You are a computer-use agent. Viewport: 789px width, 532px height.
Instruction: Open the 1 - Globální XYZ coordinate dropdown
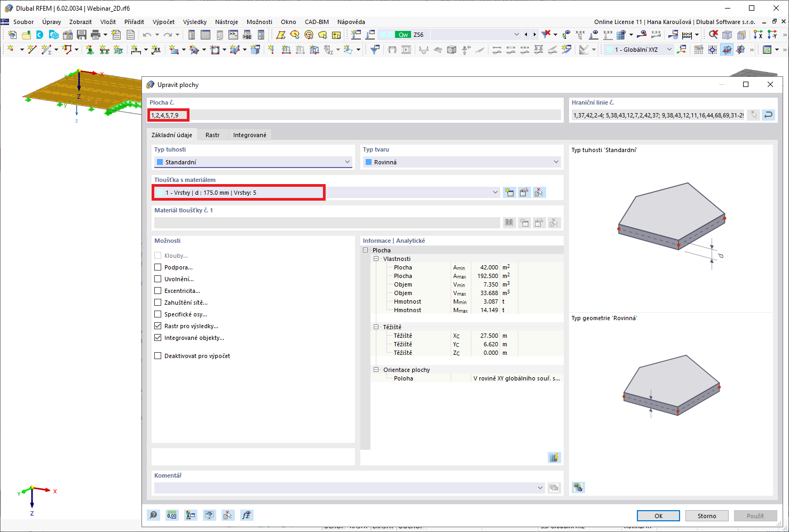pyautogui.click(x=639, y=50)
